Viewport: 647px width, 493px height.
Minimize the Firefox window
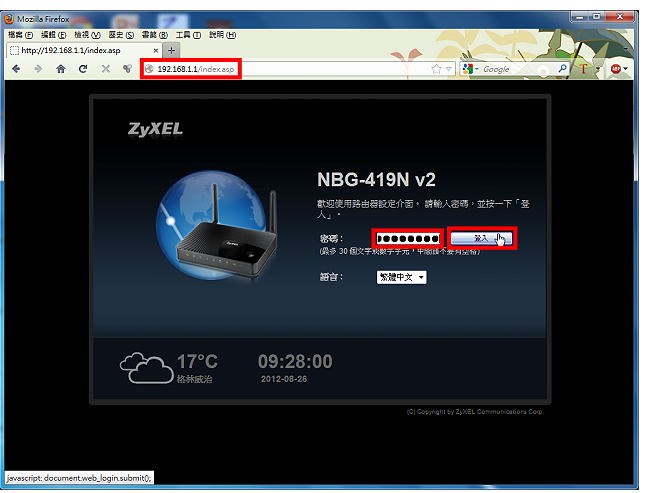(x=579, y=17)
